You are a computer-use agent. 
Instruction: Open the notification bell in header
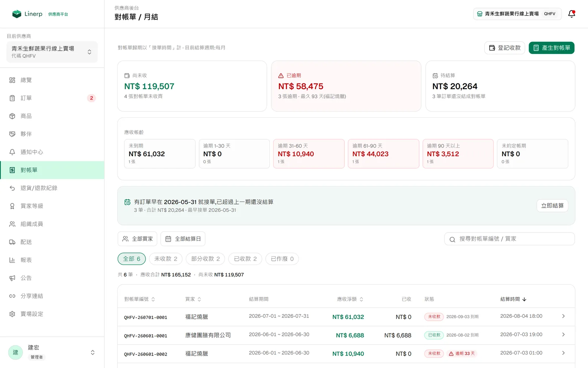point(571,14)
